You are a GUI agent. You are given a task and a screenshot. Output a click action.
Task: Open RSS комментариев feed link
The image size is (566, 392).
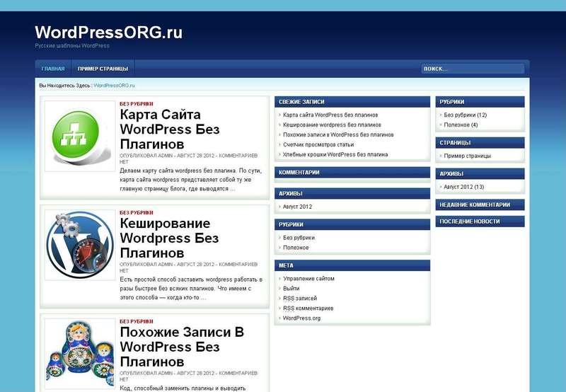308,309
